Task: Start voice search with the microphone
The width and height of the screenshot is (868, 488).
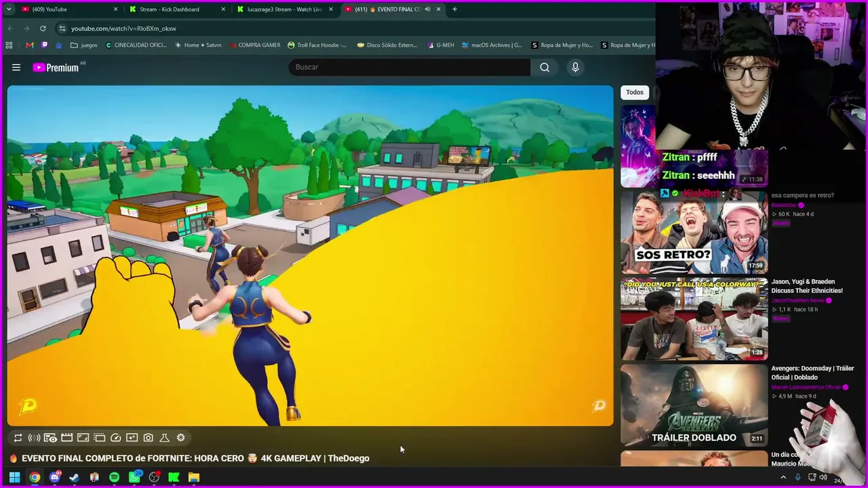Action: pos(575,67)
